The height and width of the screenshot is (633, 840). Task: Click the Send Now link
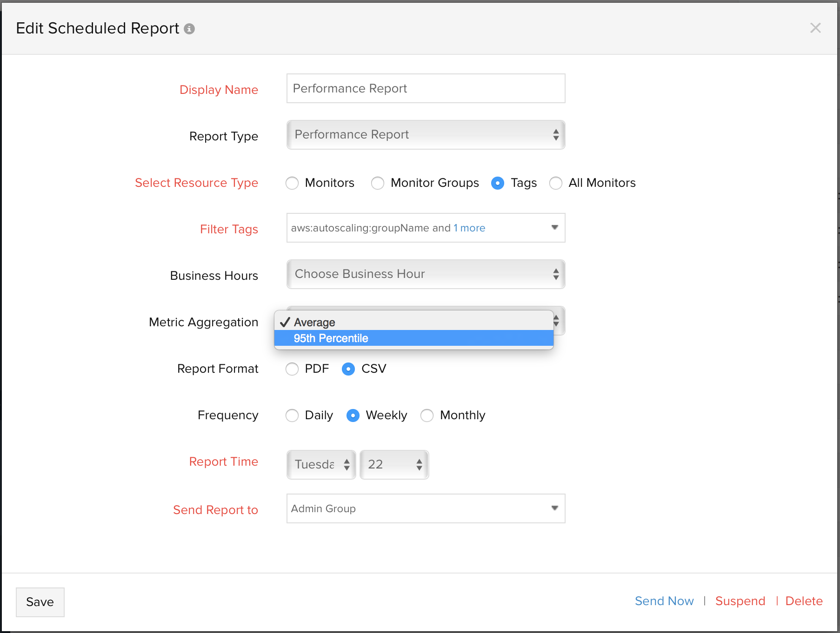[664, 601]
